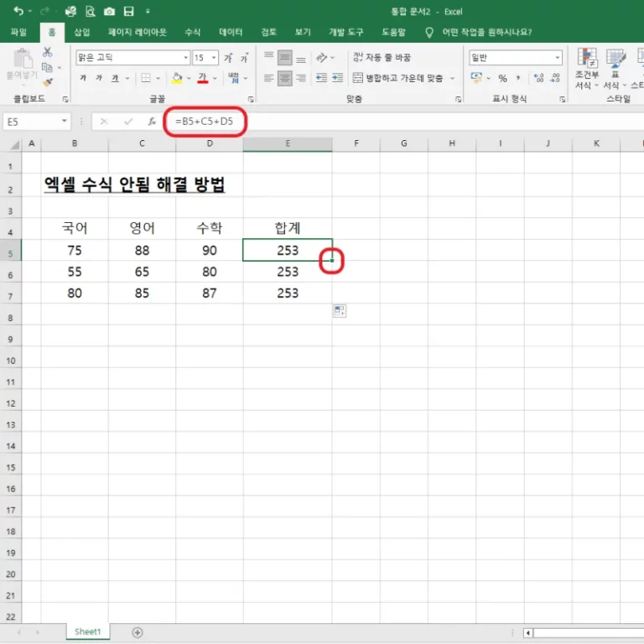Image resolution: width=644 pixels, height=644 pixels.
Task: Click the Accounting Number Format currency icon
Action: 476,78
